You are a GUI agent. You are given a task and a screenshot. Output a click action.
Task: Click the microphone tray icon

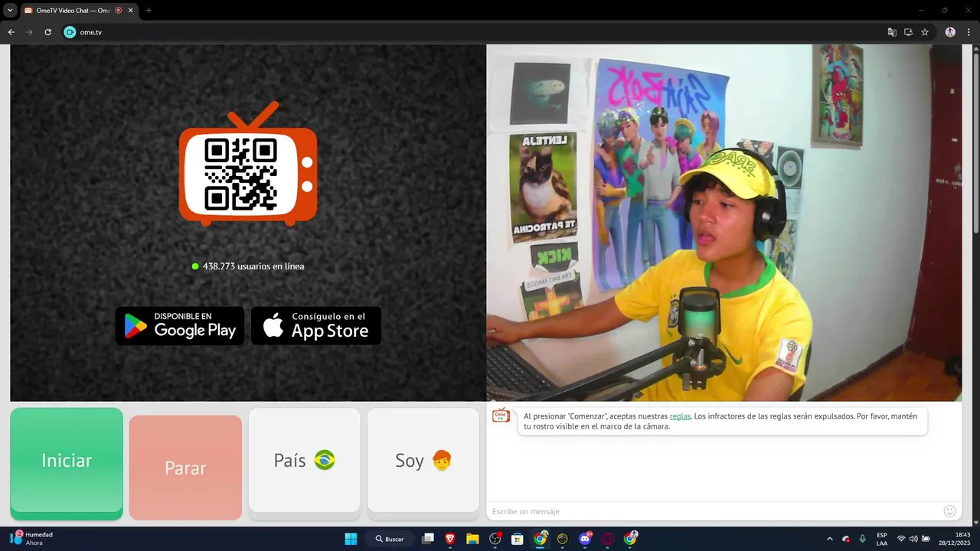click(863, 539)
